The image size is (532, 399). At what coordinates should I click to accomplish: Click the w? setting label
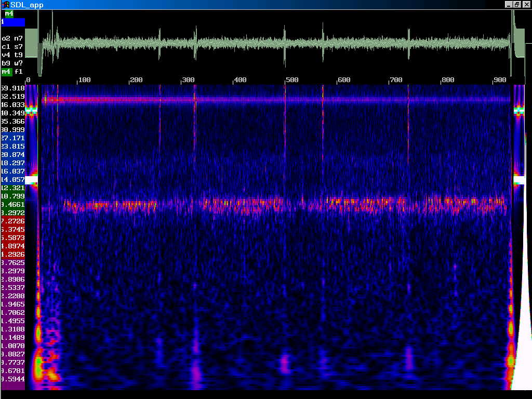(x=19, y=63)
